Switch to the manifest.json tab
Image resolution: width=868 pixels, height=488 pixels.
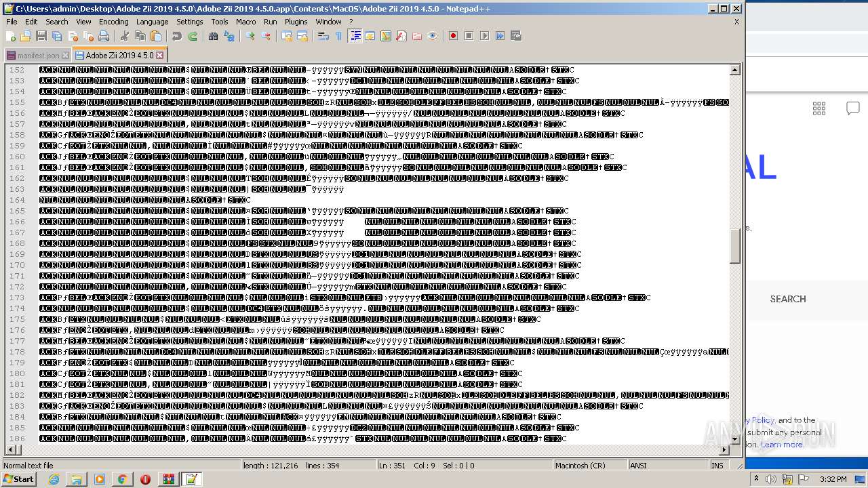click(37, 56)
